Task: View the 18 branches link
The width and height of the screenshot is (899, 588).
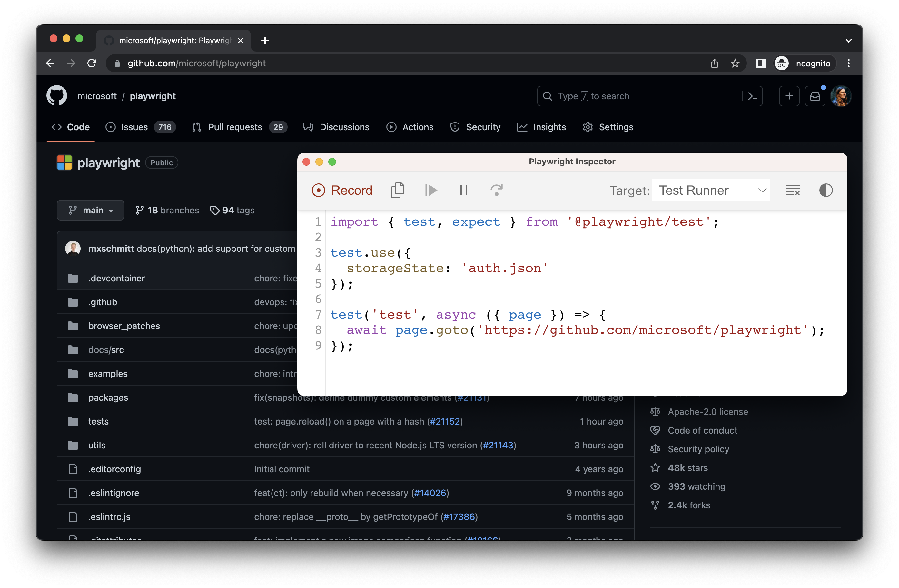Action: (167, 211)
